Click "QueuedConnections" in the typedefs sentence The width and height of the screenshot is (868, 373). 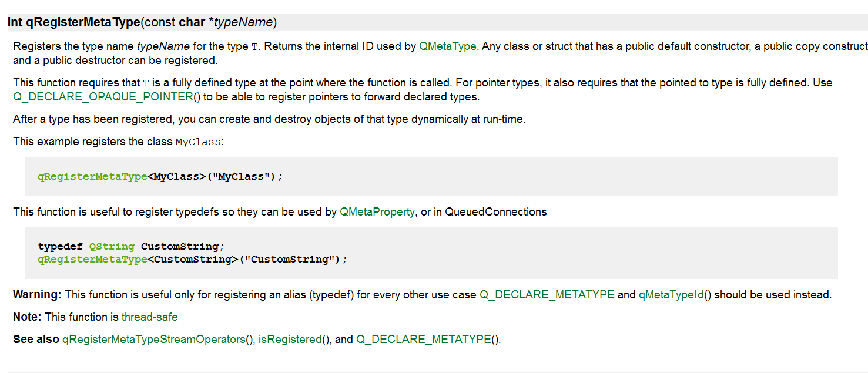tap(496, 212)
